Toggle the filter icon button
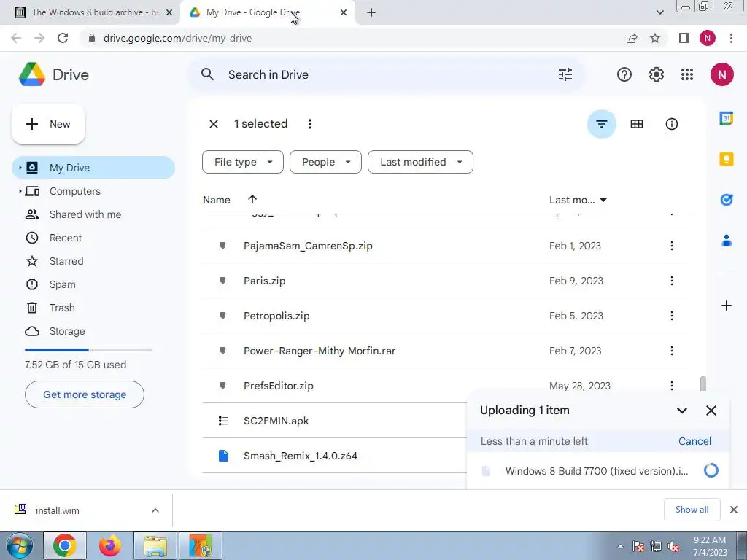The height and width of the screenshot is (560, 747). tap(601, 124)
